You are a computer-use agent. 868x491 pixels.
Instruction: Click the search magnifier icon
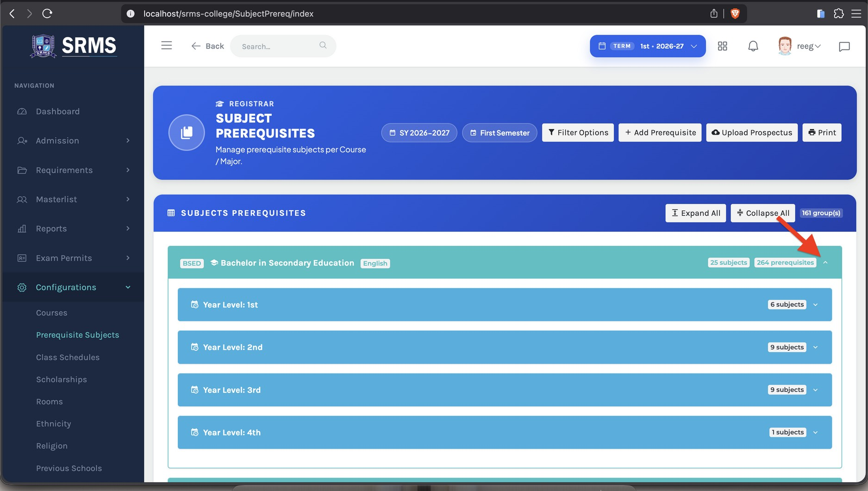click(323, 45)
